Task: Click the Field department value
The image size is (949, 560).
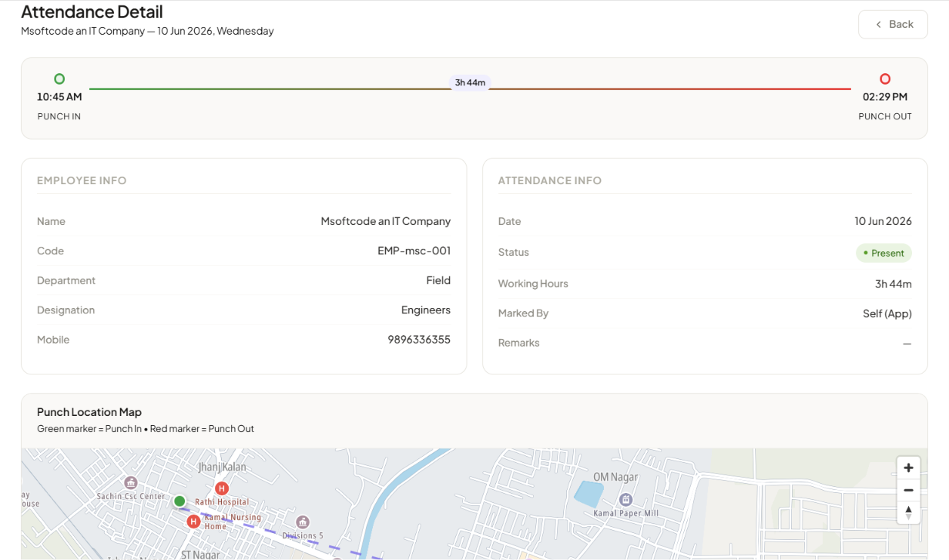Action: [438, 280]
